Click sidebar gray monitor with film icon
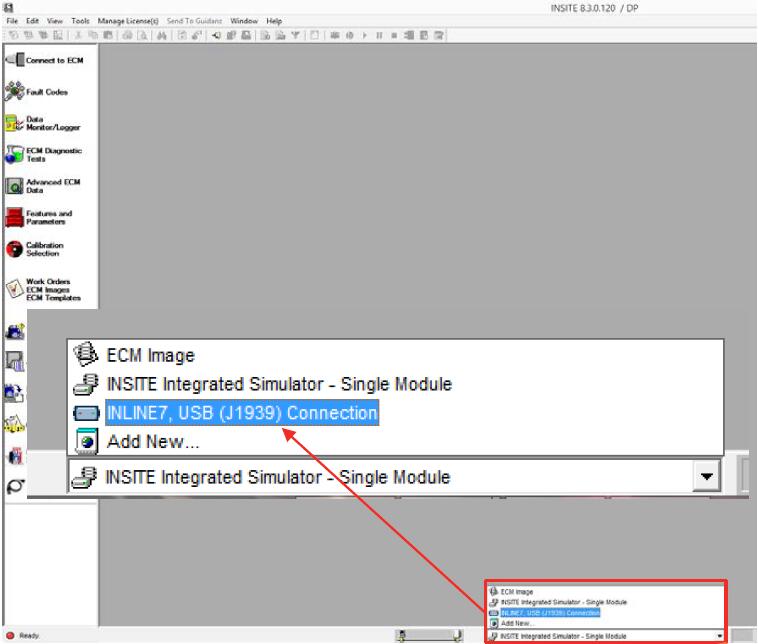This screenshot has width=758, height=644. (x=15, y=362)
